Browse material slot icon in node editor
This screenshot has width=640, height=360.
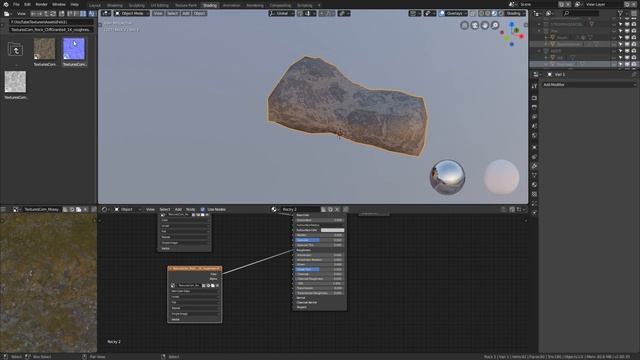click(275, 209)
